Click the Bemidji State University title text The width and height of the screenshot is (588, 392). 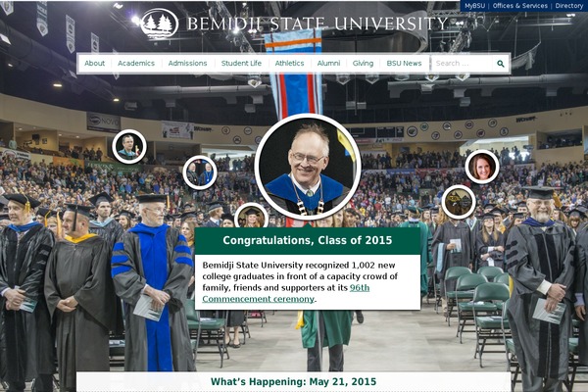(318, 24)
